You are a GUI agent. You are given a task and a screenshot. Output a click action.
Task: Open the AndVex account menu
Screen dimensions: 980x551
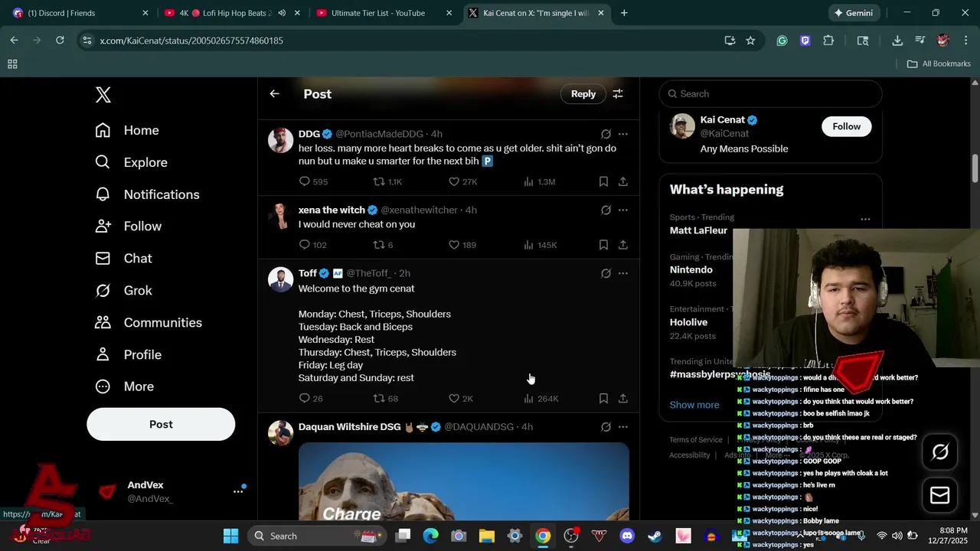(171, 491)
